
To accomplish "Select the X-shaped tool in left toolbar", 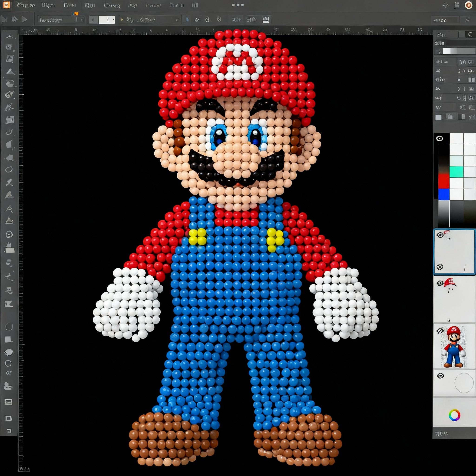I will click(9, 182).
